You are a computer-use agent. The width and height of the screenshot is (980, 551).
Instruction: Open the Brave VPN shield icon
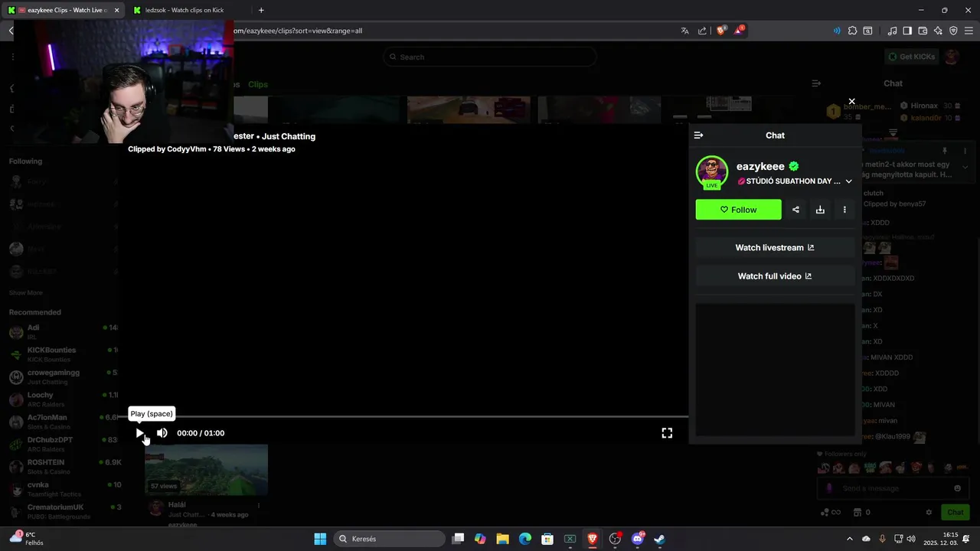[953, 31]
